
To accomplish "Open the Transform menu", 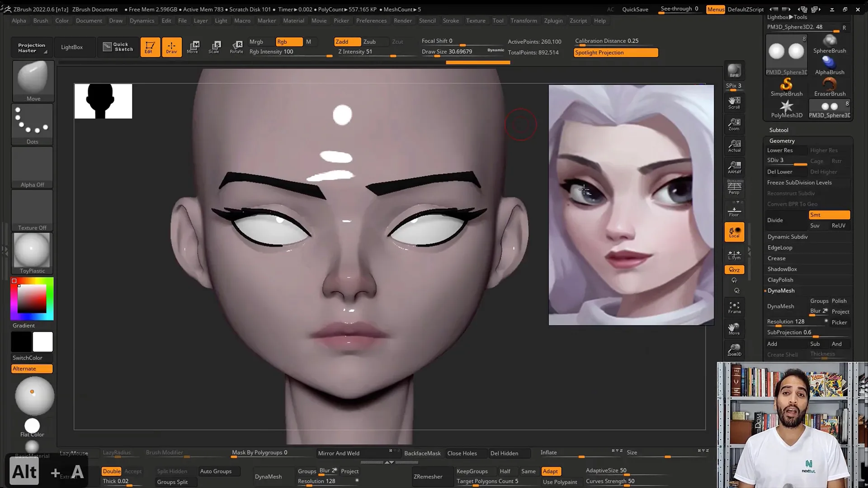I will tap(524, 21).
